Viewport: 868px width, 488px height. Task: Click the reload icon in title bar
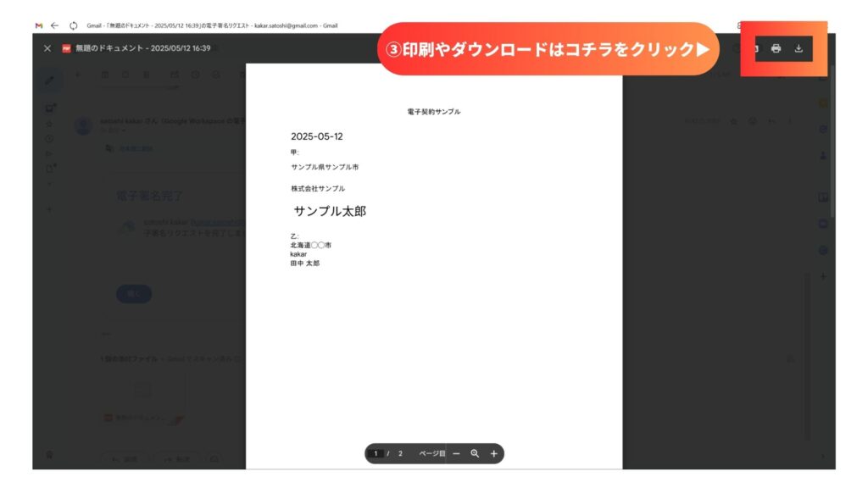point(74,25)
